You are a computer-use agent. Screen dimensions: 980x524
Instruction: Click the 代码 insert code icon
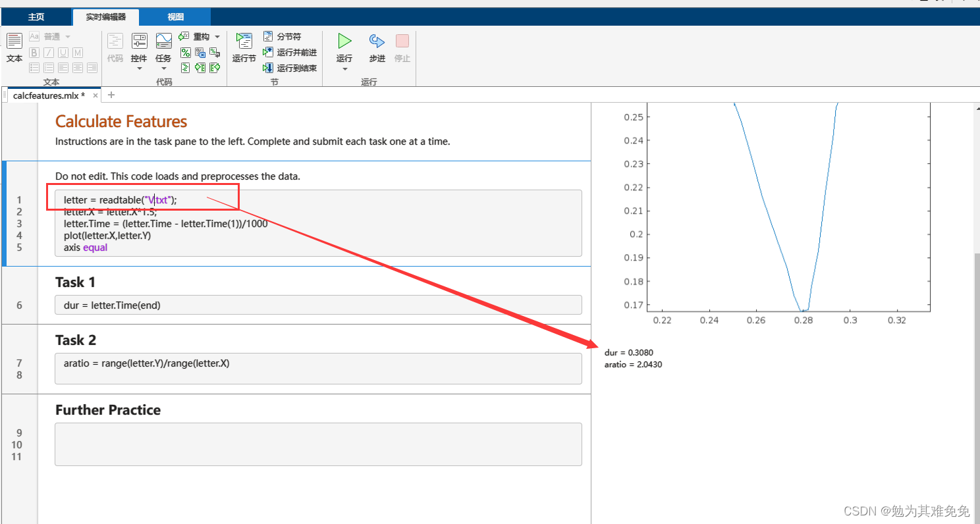coord(115,47)
